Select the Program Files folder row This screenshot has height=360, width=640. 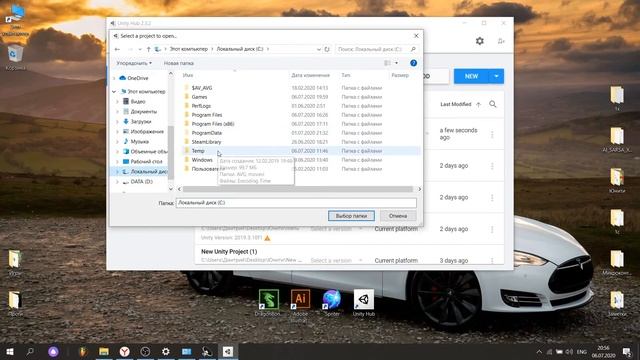(301, 115)
